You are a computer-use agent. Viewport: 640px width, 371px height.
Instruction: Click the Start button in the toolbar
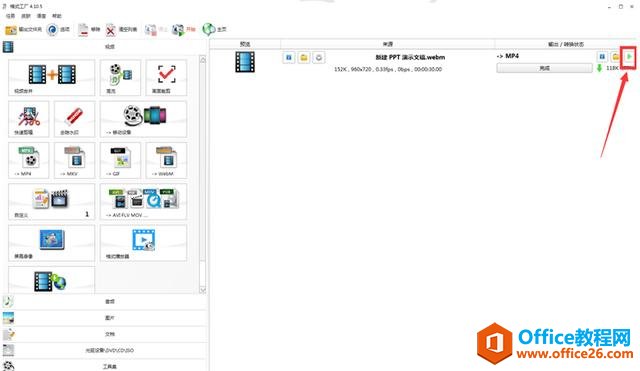[184, 29]
